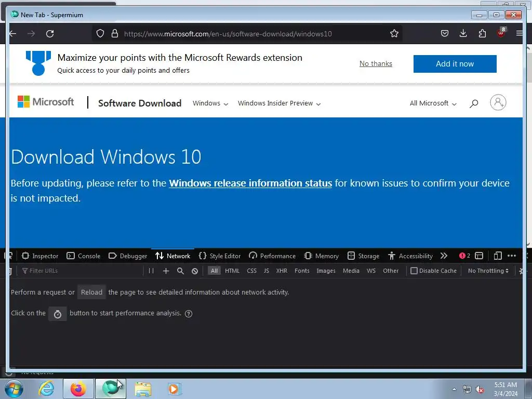Show hidden system tray icons arrow
The image size is (532, 399).
coord(454,389)
